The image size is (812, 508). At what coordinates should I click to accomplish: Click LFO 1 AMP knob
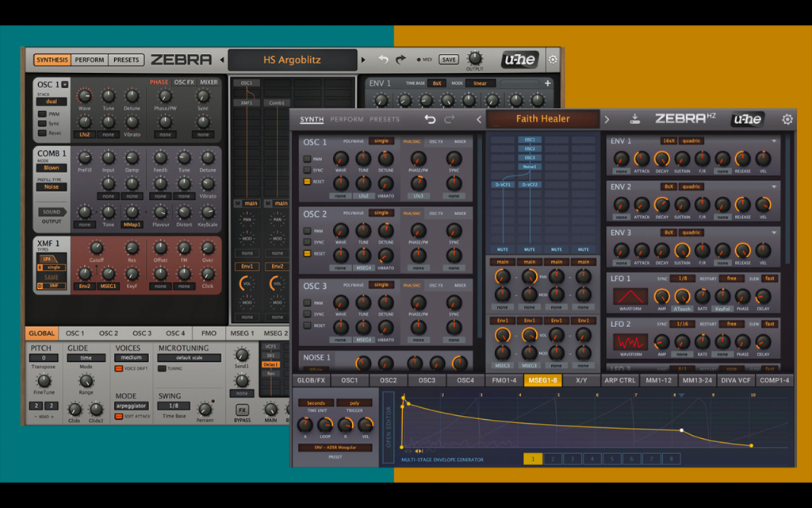tap(661, 296)
